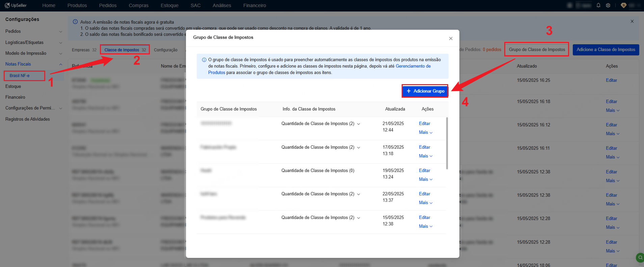The image size is (644, 267).
Task: Expand Pedidos in the settings sidebar
Action: 34,31
